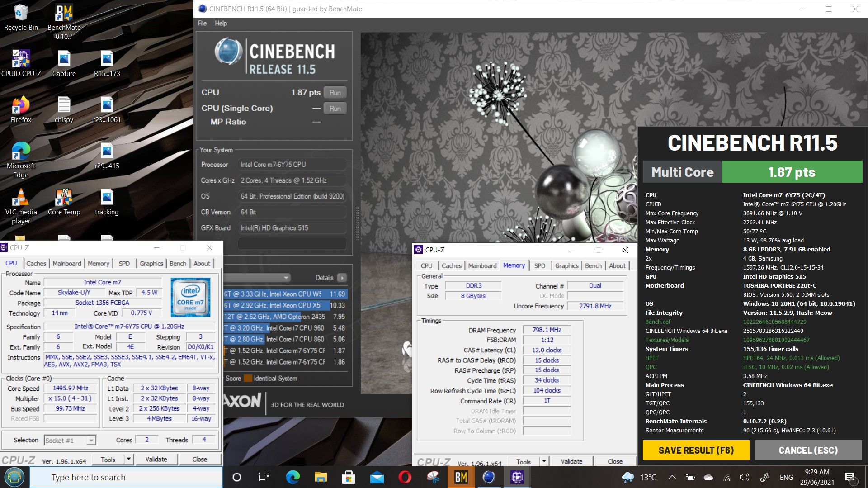Open the Help menu in Cinebench
868x488 pixels.
(x=221, y=23)
